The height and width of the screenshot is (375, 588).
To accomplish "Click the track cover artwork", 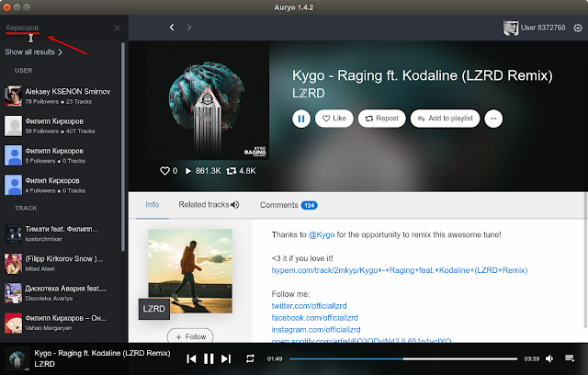I will pyautogui.click(x=207, y=100).
